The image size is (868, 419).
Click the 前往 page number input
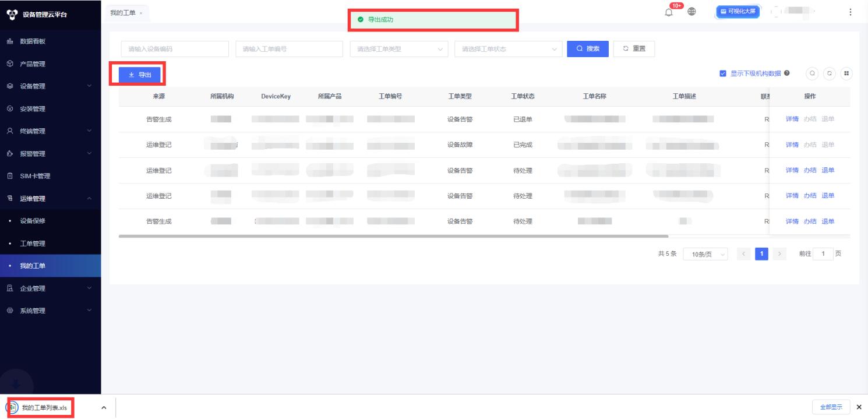coord(823,254)
